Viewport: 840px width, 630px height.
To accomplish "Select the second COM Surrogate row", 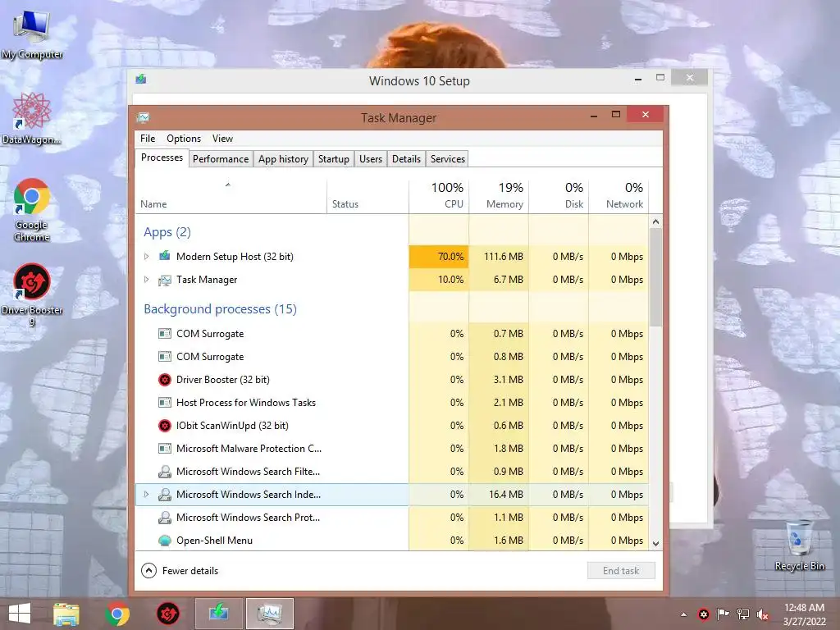I will pyautogui.click(x=392, y=356).
